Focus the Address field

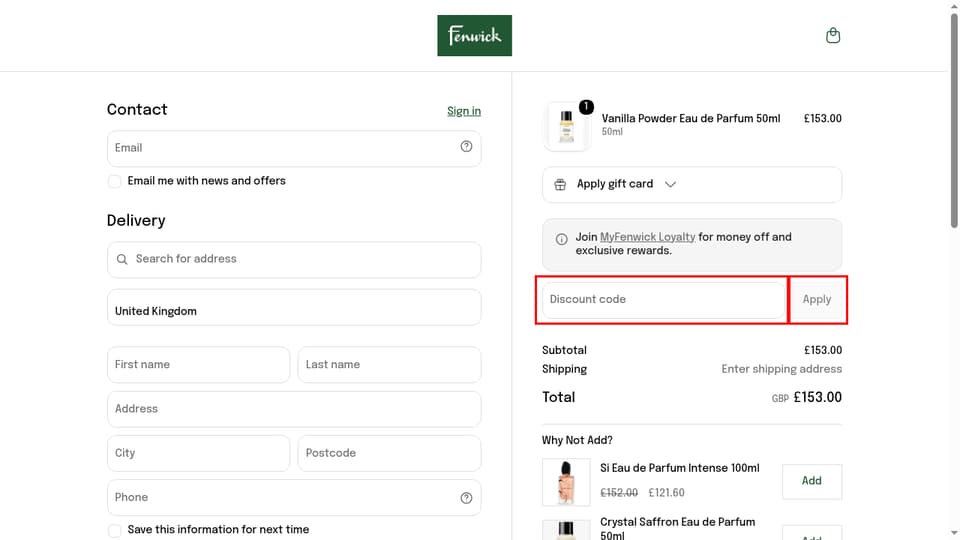point(294,409)
